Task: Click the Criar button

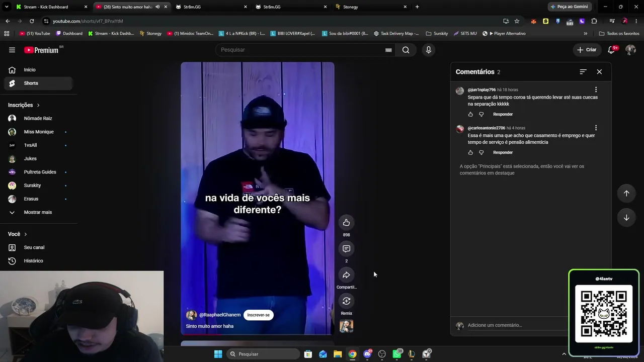Action: point(587,50)
